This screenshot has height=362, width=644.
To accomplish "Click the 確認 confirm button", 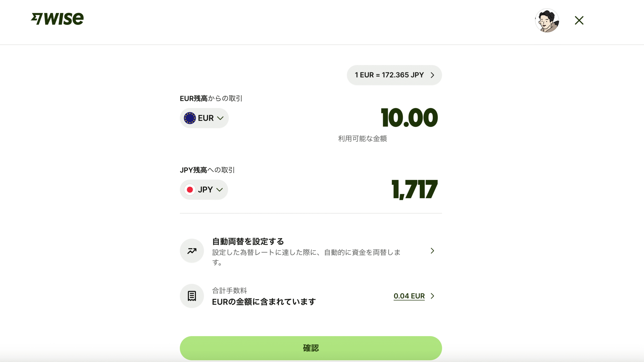I will point(311,348).
